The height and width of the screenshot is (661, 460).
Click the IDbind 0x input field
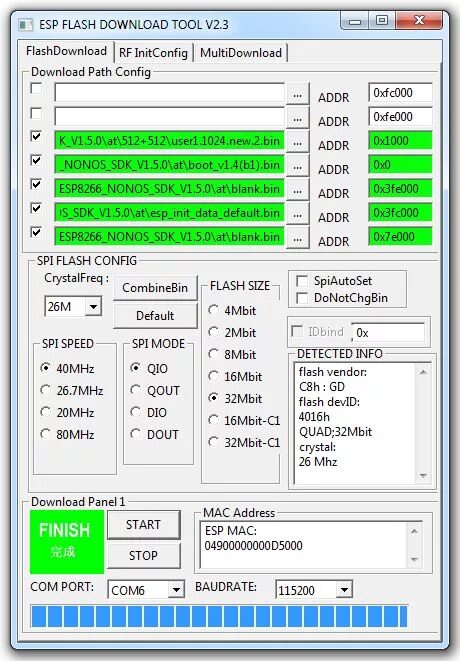coord(388,333)
